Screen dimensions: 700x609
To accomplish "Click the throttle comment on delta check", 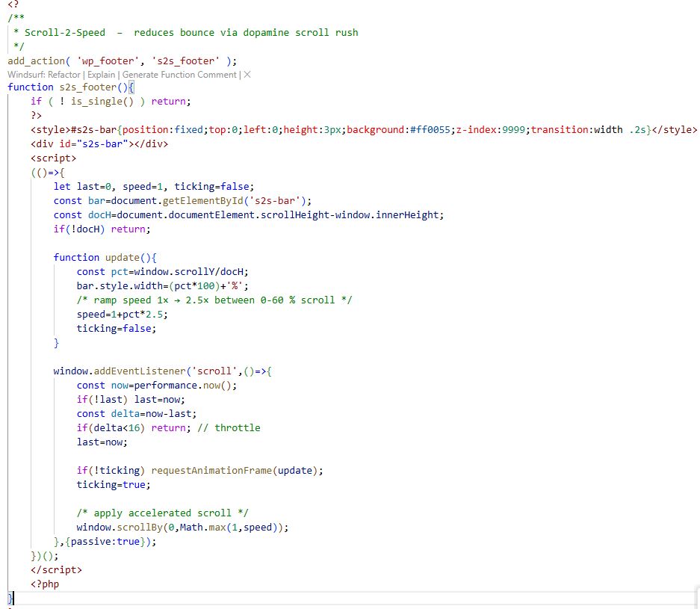I will tap(232, 427).
